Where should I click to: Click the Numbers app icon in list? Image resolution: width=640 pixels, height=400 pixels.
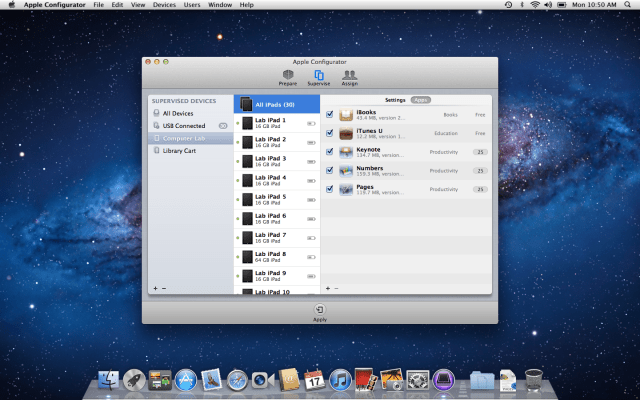(x=346, y=170)
